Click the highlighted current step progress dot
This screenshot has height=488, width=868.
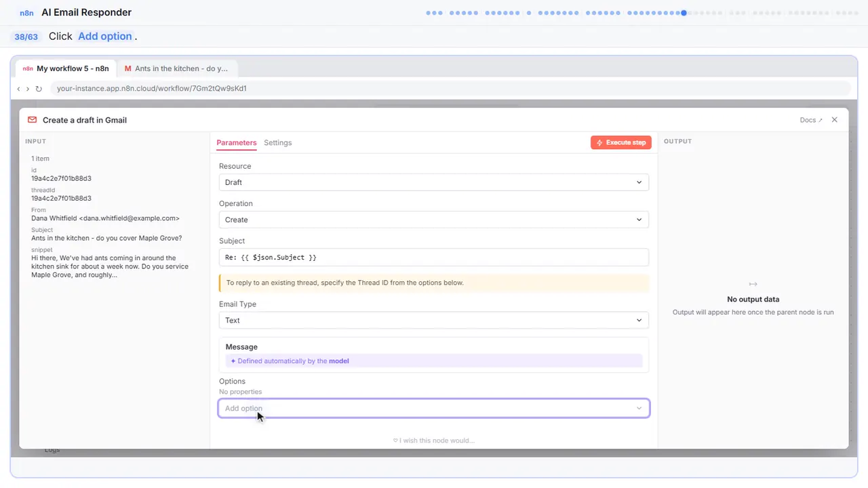tap(684, 13)
